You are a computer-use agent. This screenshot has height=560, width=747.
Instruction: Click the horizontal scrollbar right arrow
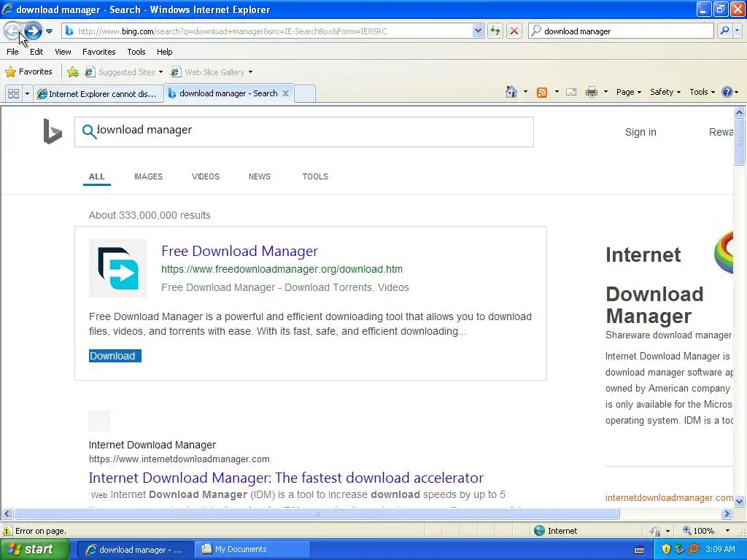click(x=727, y=514)
